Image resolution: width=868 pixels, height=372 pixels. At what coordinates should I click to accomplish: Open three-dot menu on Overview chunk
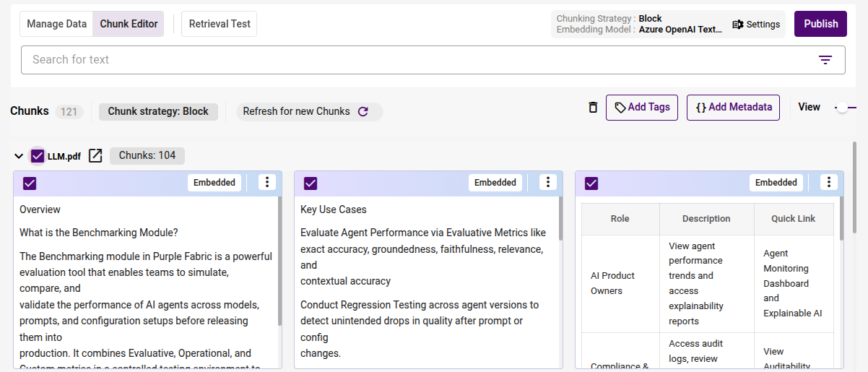(267, 183)
